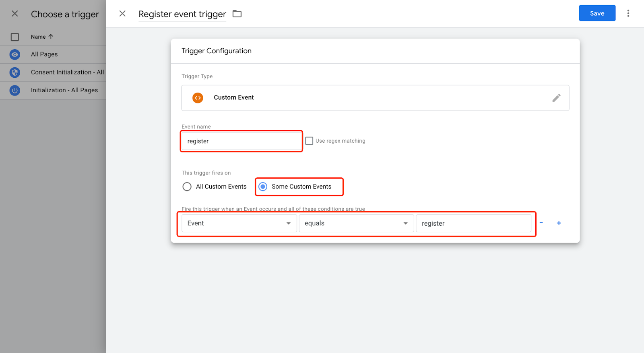This screenshot has height=353, width=644.
Task: Click the orange Custom Event icon
Action: click(198, 98)
